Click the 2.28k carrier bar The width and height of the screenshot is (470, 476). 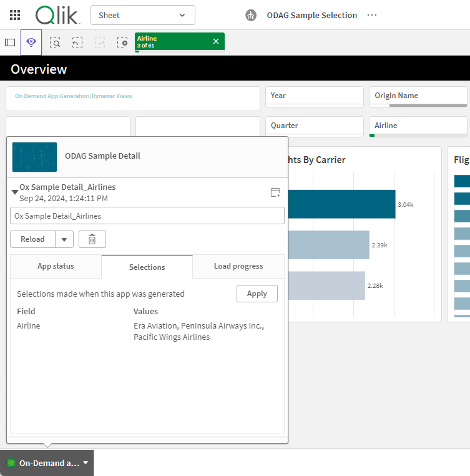[326, 285]
